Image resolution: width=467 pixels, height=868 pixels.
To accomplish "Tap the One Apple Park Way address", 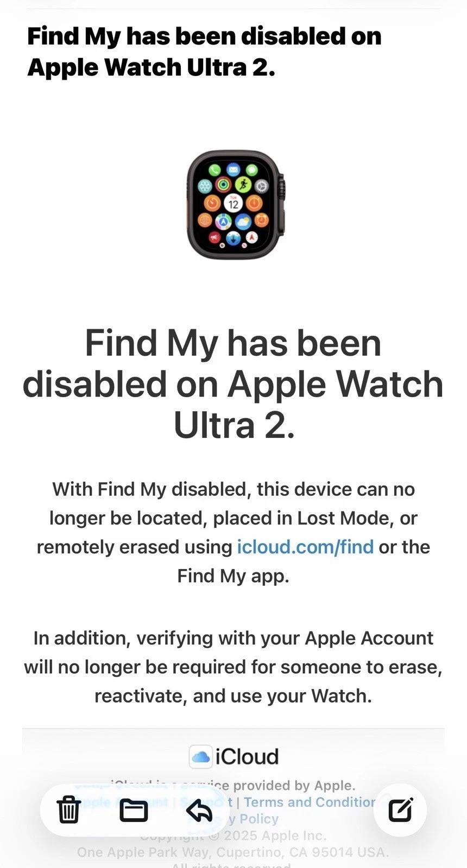I will pos(233,852).
